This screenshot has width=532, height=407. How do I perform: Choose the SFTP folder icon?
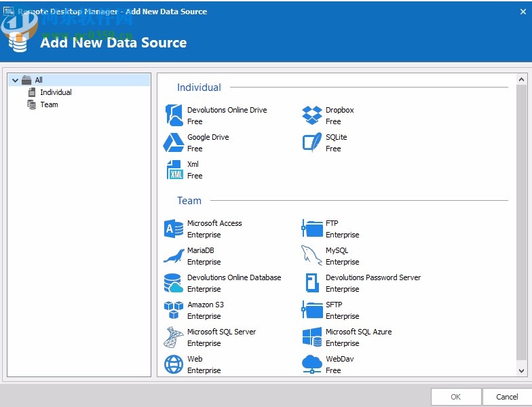click(312, 309)
